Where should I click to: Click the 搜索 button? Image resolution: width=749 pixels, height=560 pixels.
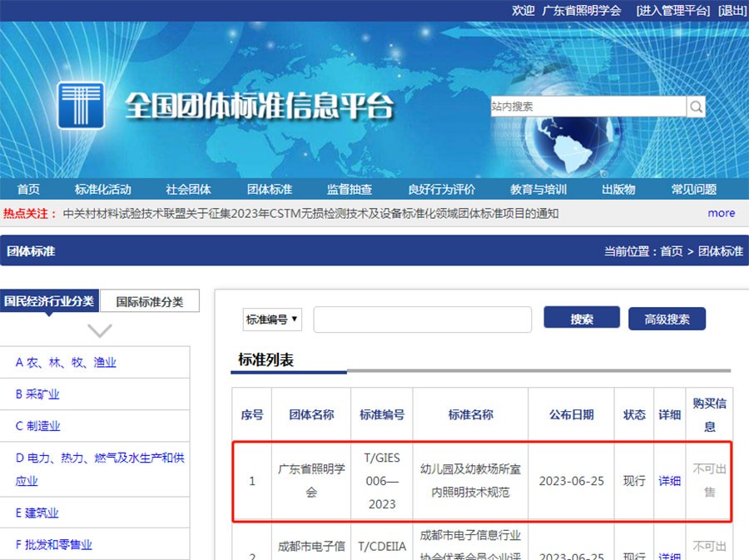pyautogui.click(x=581, y=318)
